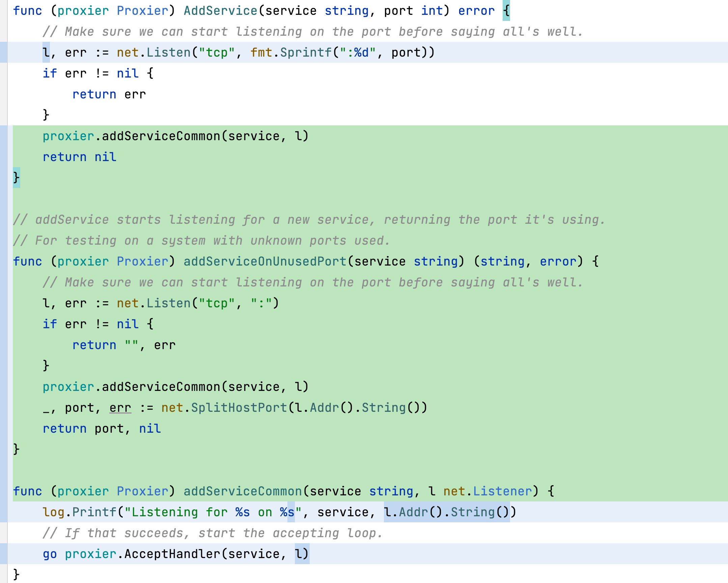This screenshot has height=583, width=728.
Task: Click the AcceptHandler method call
Action: tap(172, 554)
